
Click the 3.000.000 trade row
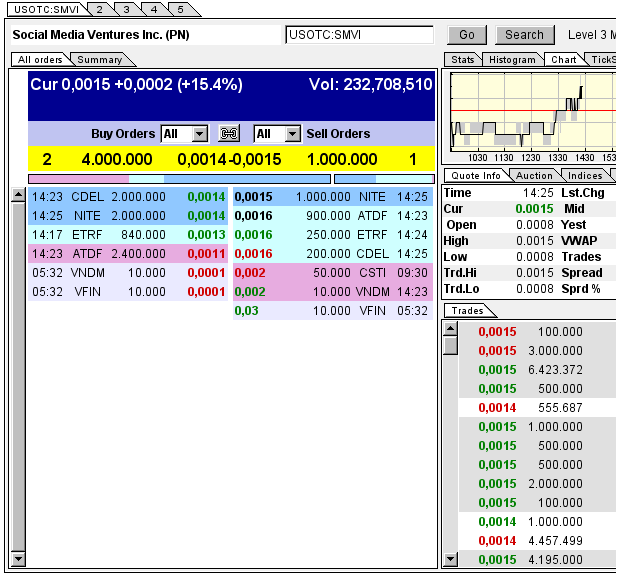(x=537, y=351)
